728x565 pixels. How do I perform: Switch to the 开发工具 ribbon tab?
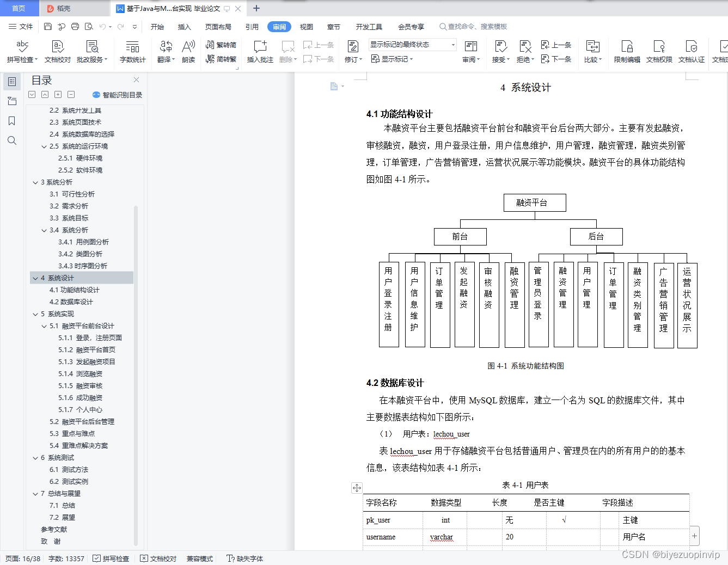click(x=369, y=27)
